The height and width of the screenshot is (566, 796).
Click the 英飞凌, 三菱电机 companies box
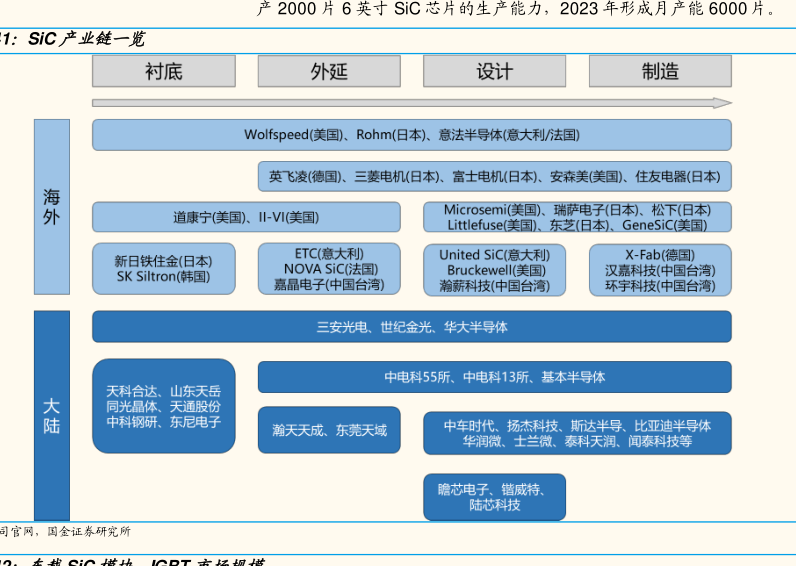tap(494, 177)
